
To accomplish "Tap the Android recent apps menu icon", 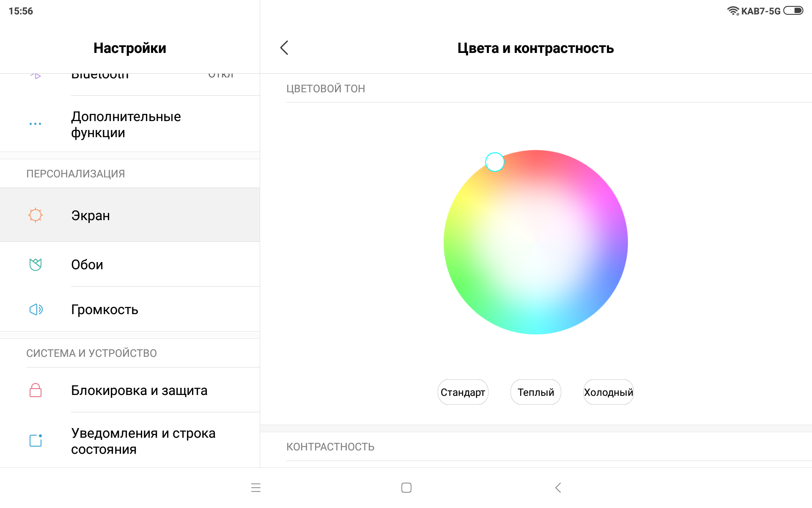I will point(256,488).
